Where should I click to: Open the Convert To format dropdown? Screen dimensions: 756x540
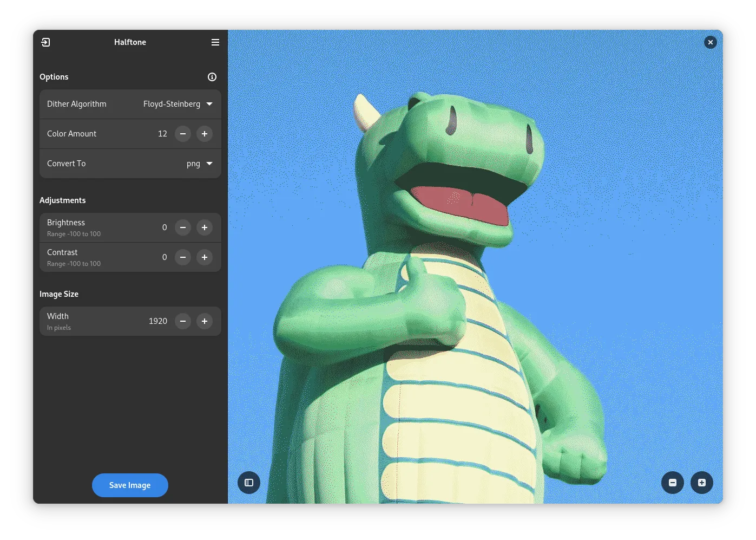[199, 164]
